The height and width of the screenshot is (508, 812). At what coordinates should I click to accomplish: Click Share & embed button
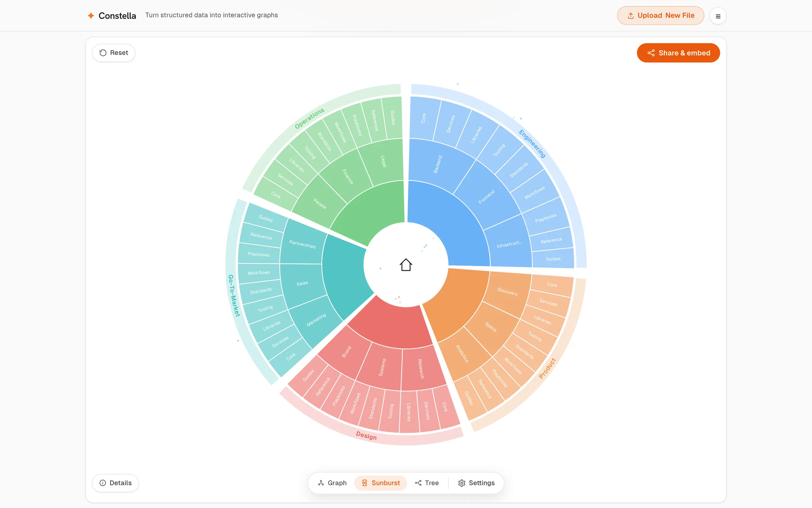(x=678, y=53)
